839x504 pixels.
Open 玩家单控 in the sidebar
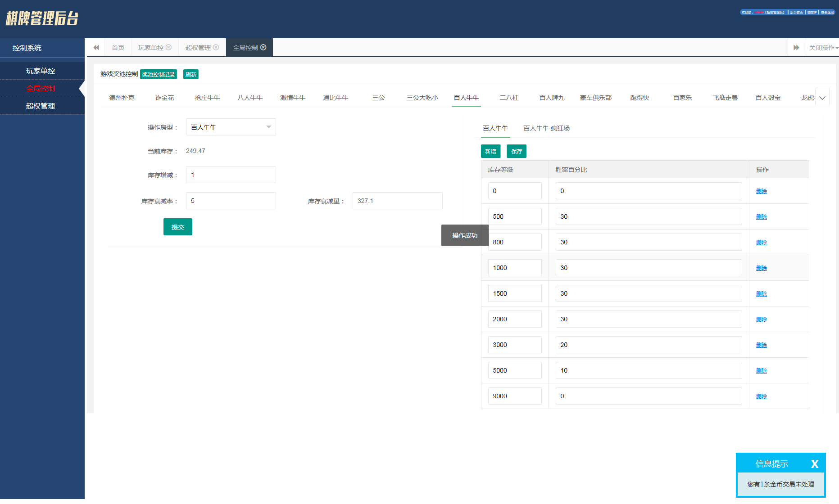click(x=41, y=71)
